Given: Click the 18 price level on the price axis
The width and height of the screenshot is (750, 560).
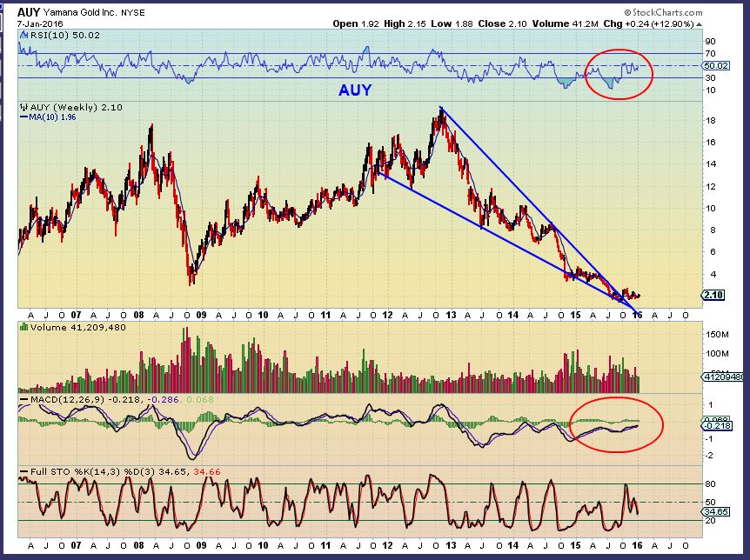Looking at the screenshot, I should pos(711,121).
